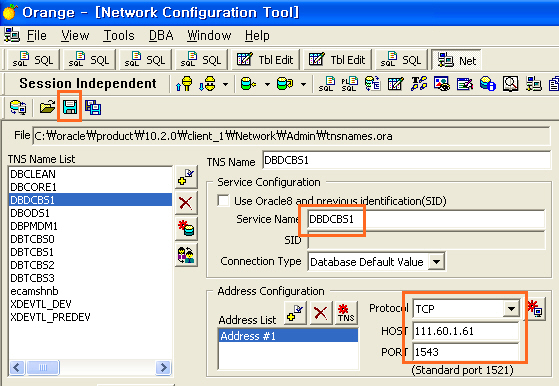Open the Protocol TCP dropdown
This screenshot has height=386, width=559.
coord(511,309)
